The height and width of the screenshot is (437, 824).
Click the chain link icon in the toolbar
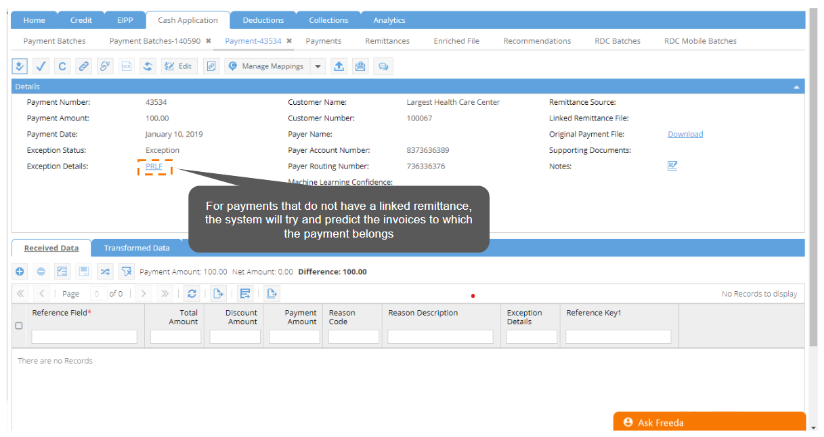tap(84, 66)
